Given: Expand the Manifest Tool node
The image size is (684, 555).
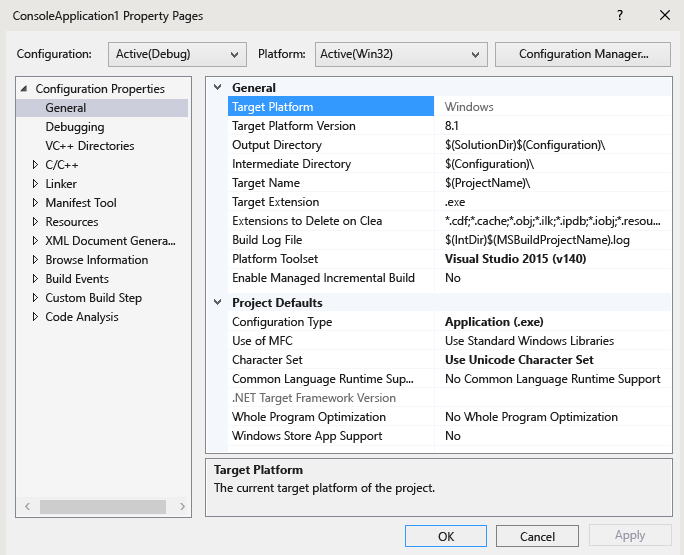Looking at the screenshot, I should coord(35,203).
